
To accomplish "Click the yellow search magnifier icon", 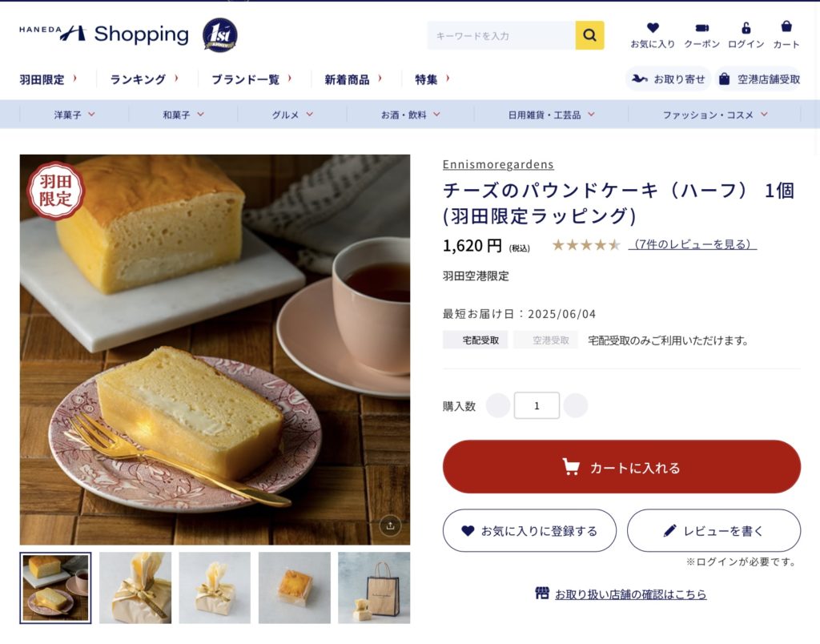I will coord(589,35).
